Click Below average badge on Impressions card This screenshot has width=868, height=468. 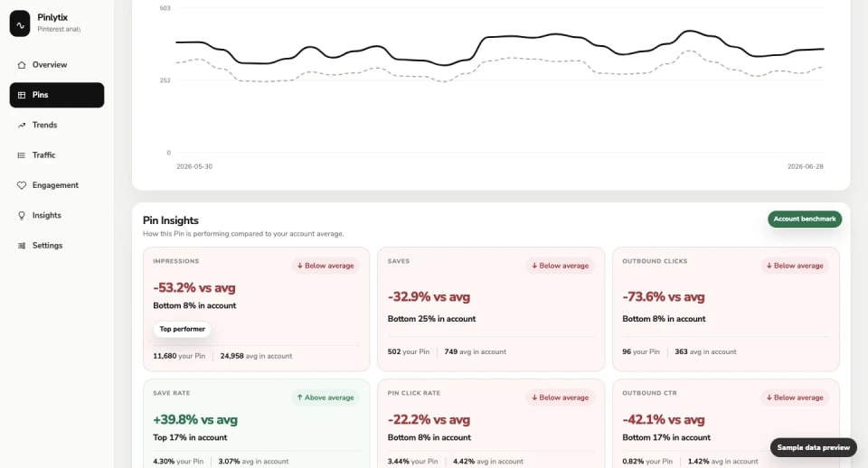pyautogui.click(x=325, y=266)
